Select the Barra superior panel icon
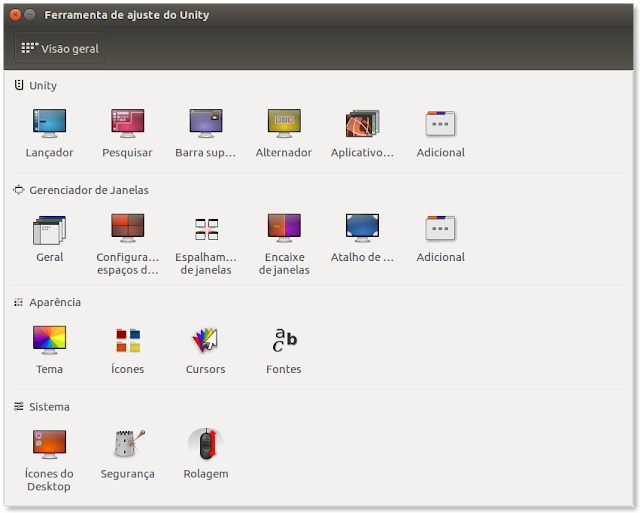 click(205, 124)
